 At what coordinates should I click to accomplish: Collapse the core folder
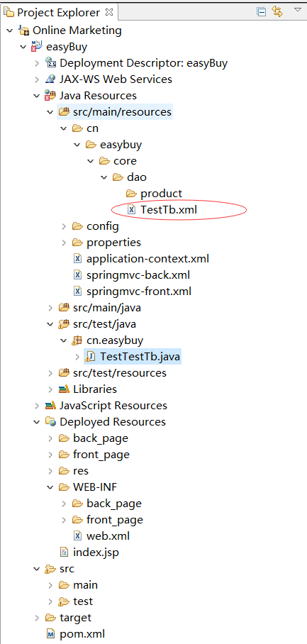click(x=91, y=162)
